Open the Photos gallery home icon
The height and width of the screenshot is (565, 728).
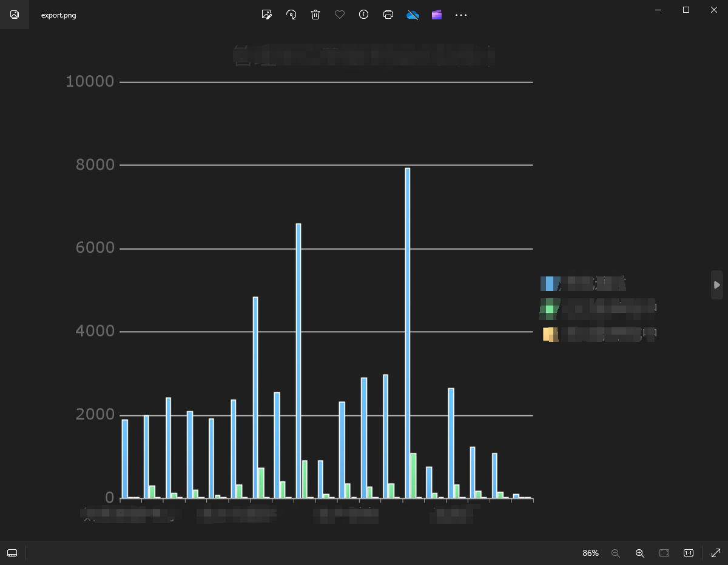[15, 15]
